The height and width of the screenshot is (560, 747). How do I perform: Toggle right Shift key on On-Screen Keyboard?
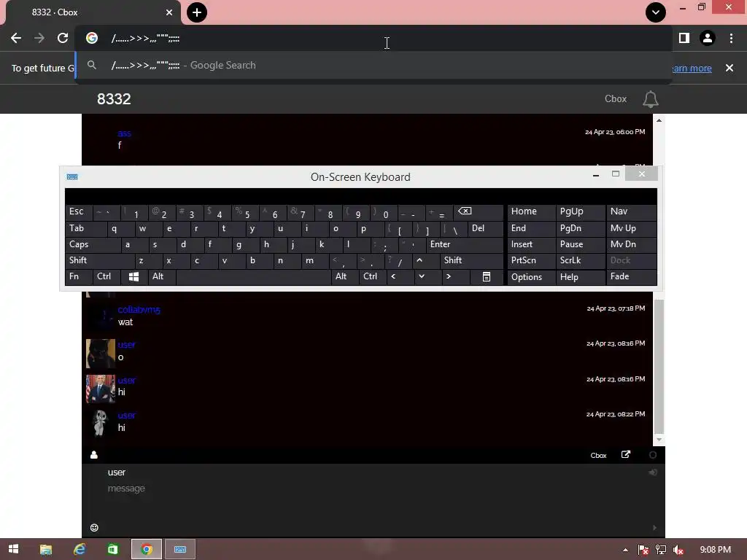pyautogui.click(x=472, y=260)
